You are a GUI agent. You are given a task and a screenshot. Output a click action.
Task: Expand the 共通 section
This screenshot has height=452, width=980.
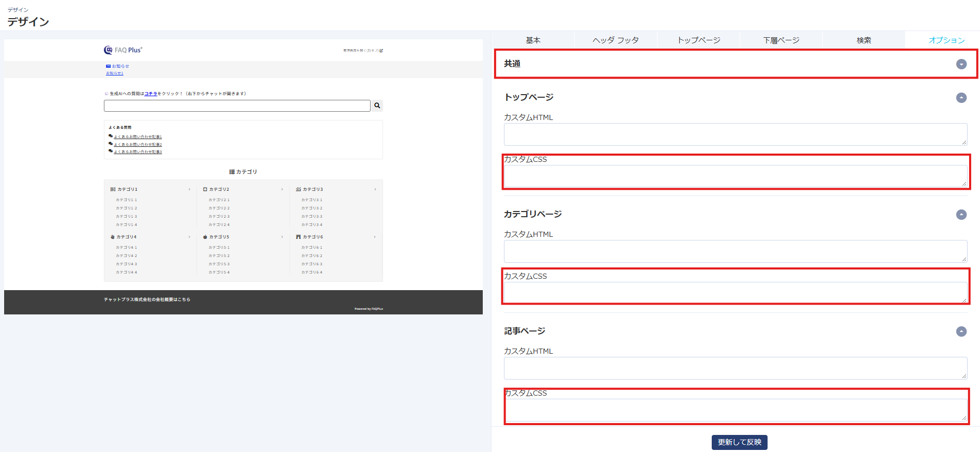pos(961,64)
